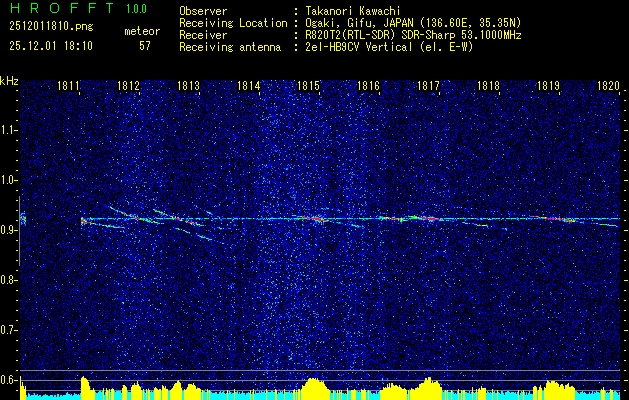Select the observer name Takanori Kawachi
This screenshot has height=400, width=629.
pos(353,11)
